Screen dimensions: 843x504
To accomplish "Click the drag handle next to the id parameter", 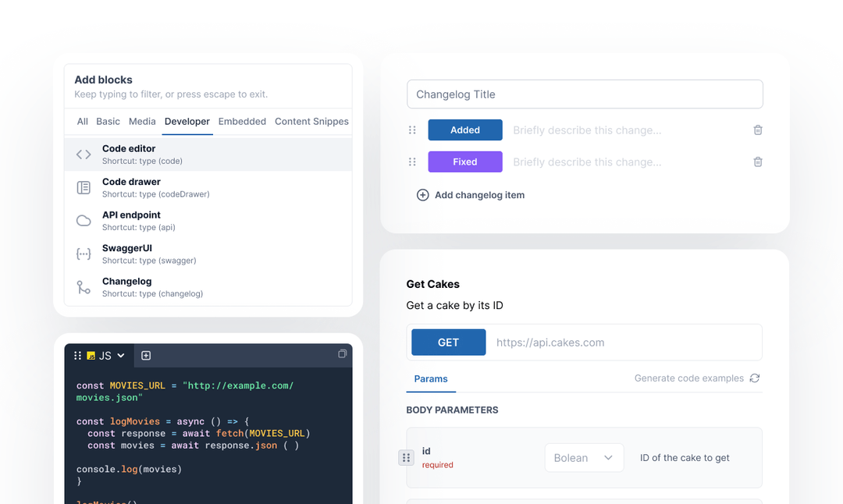I will pyautogui.click(x=406, y=457).
